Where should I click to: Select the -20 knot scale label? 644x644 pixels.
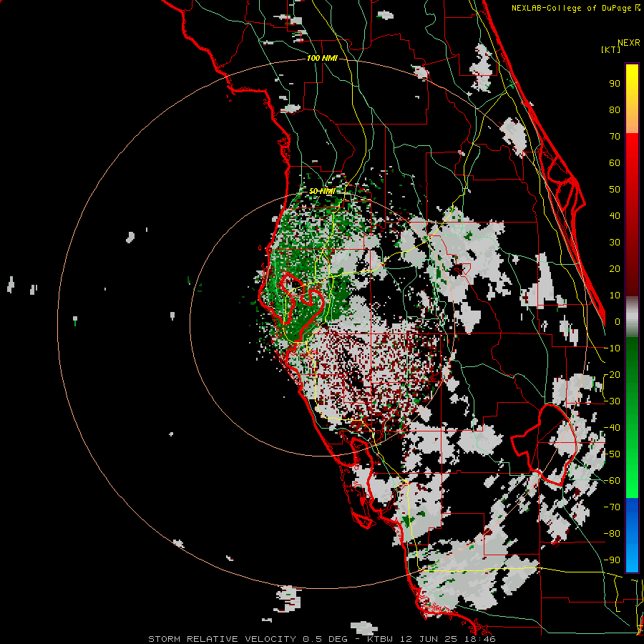coord(612,375)
